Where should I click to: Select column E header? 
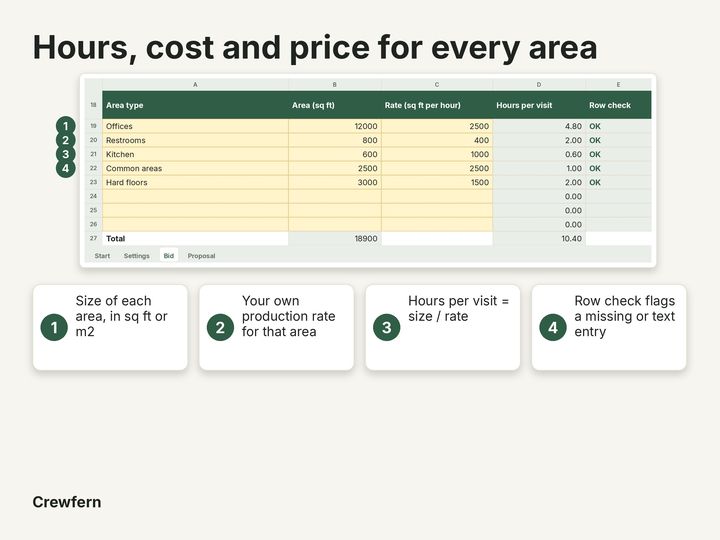click(619, 84)
